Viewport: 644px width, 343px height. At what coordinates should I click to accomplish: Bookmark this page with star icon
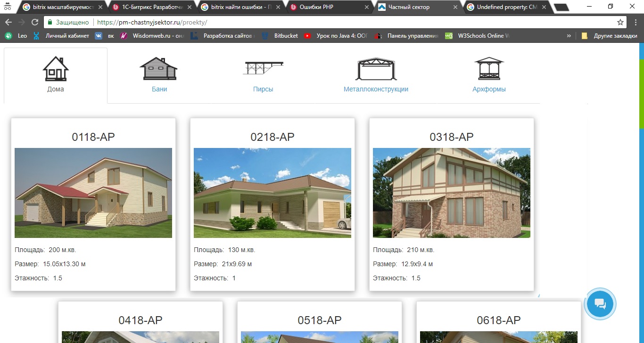click(620, 22)
